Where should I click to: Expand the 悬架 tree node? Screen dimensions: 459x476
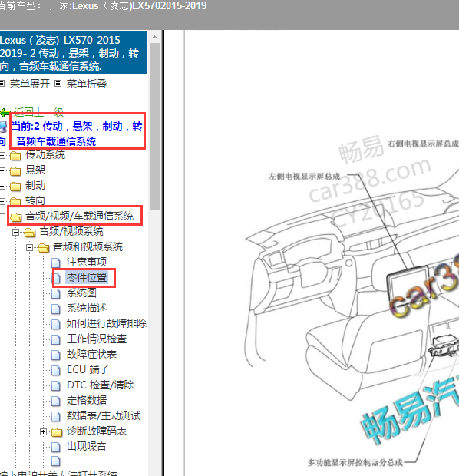click(2, 171)
